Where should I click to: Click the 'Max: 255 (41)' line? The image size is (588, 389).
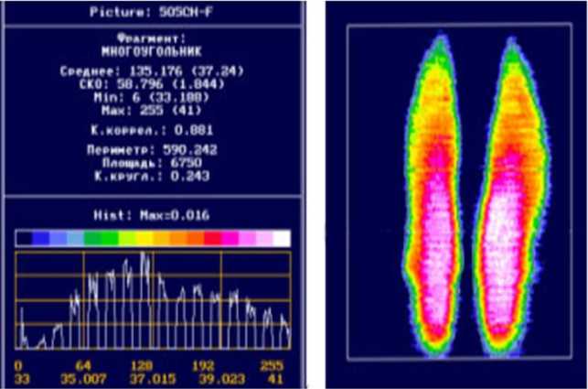[x=151, y=111]
